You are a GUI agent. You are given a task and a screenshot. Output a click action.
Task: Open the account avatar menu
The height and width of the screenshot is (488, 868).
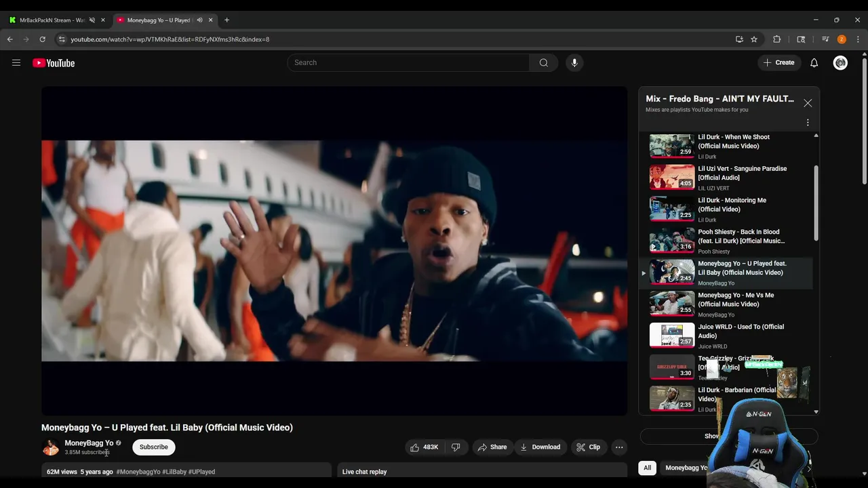click(840, 63)
